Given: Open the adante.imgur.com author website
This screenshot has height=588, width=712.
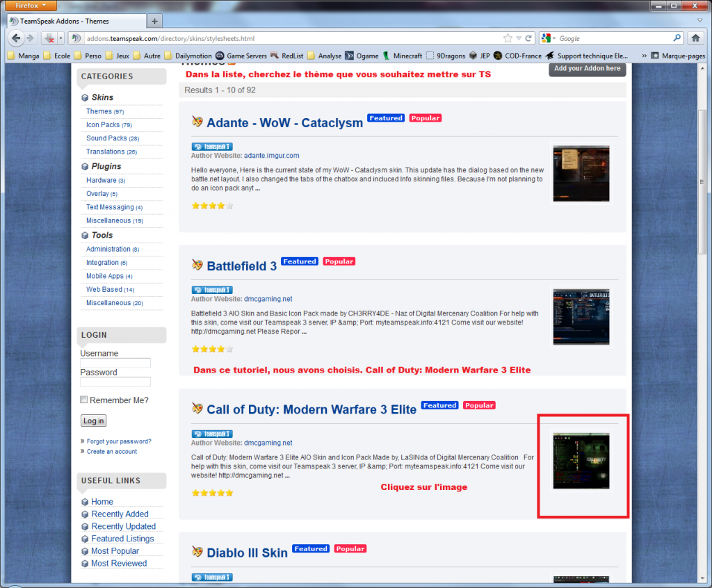Looking at the screenshot, I should pos(272,155).
